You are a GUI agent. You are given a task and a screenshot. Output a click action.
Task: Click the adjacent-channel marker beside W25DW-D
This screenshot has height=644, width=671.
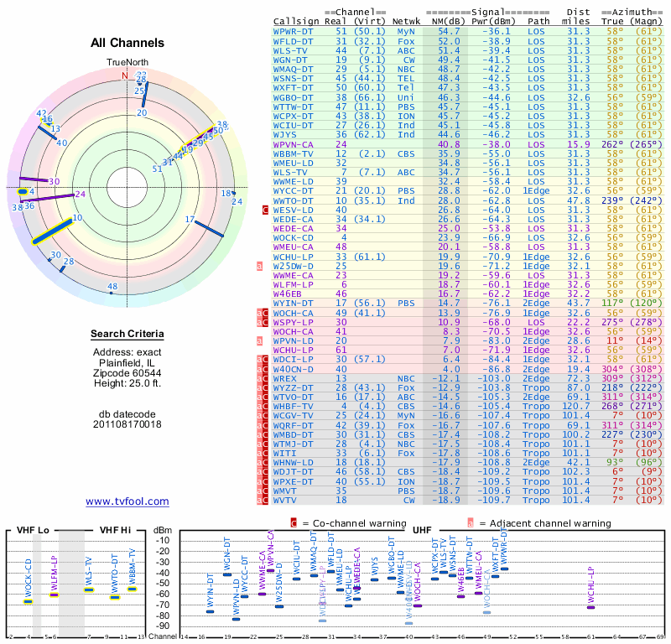click(x=259, y=266)
